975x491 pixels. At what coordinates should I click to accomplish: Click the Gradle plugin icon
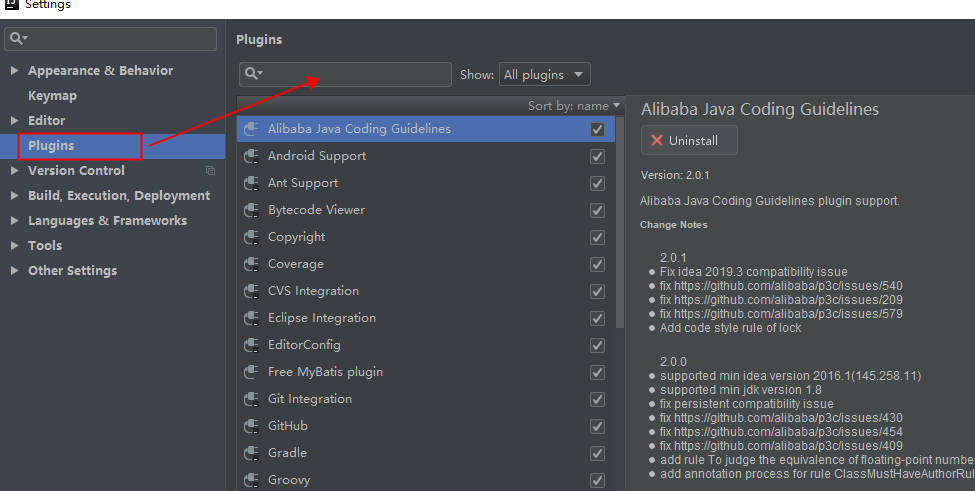point(251,453)
